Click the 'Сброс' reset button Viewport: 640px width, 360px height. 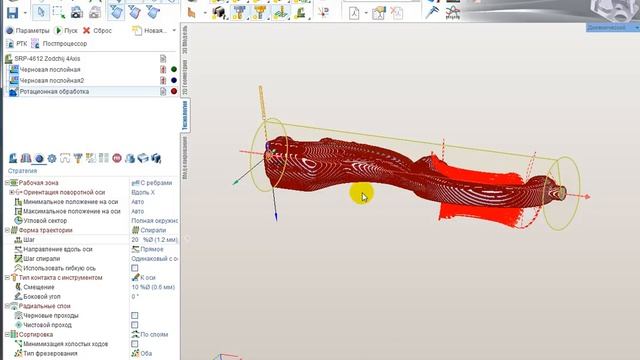[x=97, y=31]
